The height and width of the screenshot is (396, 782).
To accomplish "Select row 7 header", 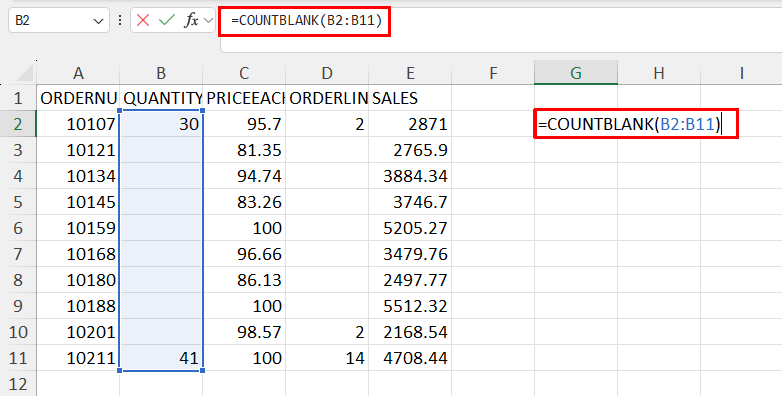I will [x=18, y=253].
